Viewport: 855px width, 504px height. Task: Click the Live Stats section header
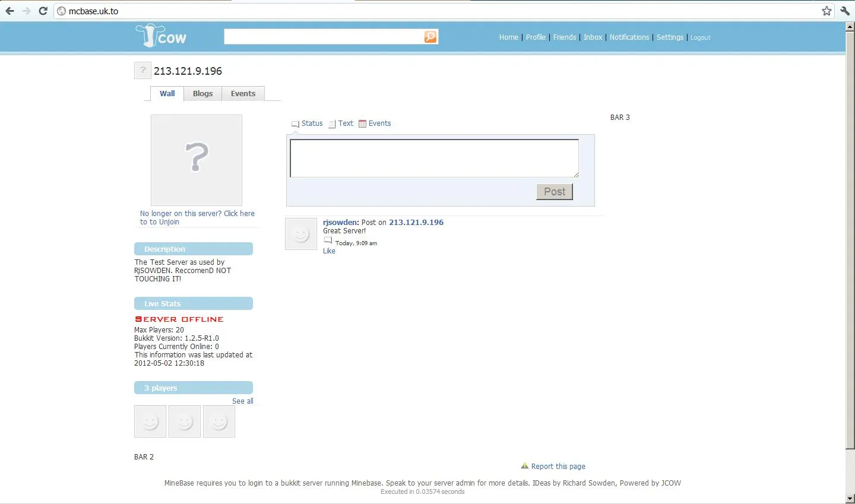194,303
